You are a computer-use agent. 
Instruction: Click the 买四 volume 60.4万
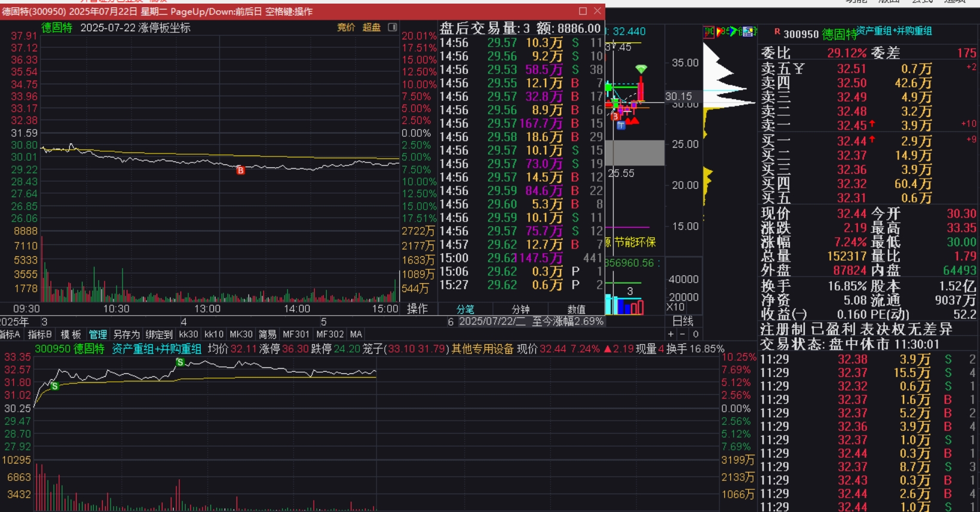(x=913, y=184)
